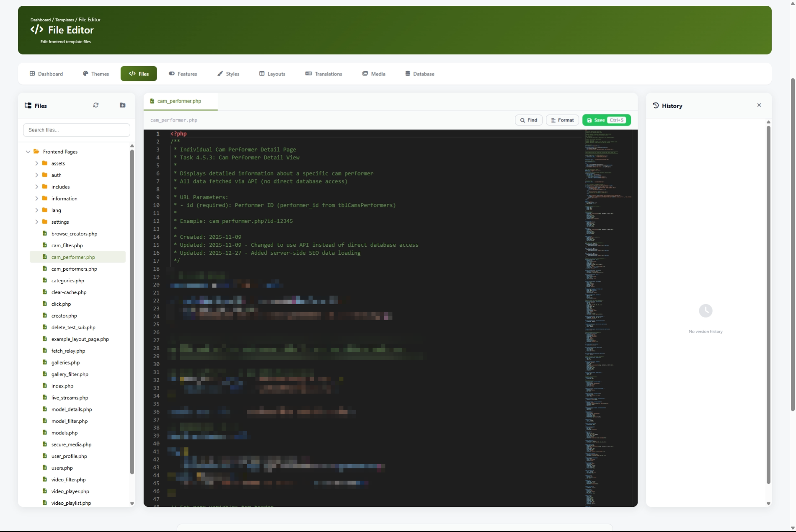Viewport: 796px width, 532px height.
Task: Create a new file in Files panel
Action: tap(122, 105)
